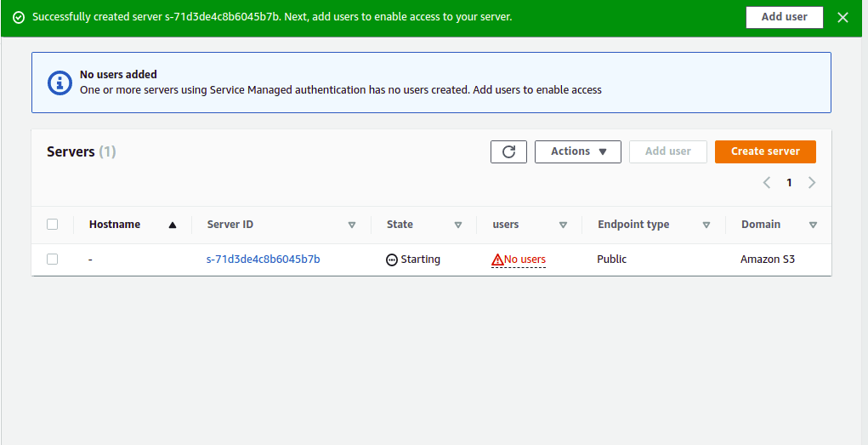Click the red warning icon beside No users
The image size is (868, 445).
(497, 260)
